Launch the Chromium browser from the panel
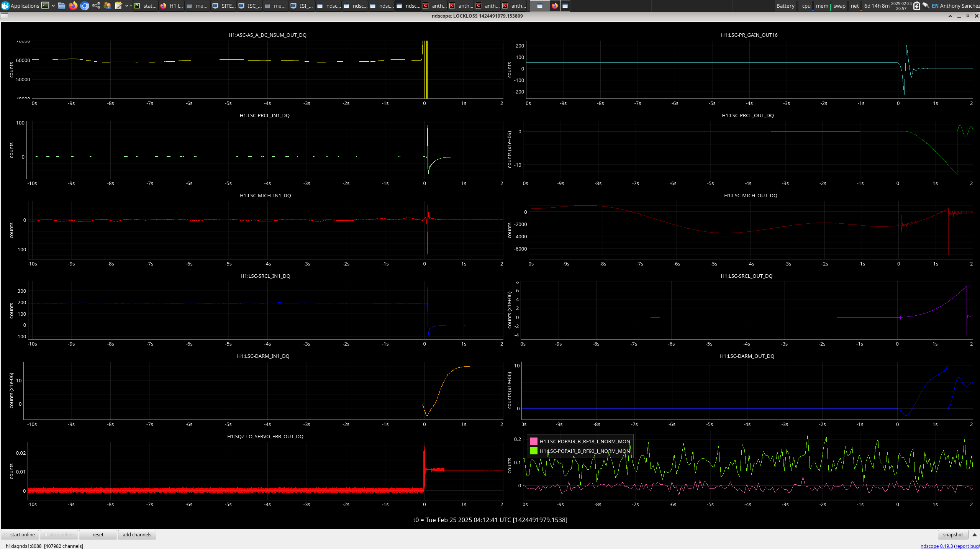This screenshot has width=980, height=549. (x=85, y=6)
